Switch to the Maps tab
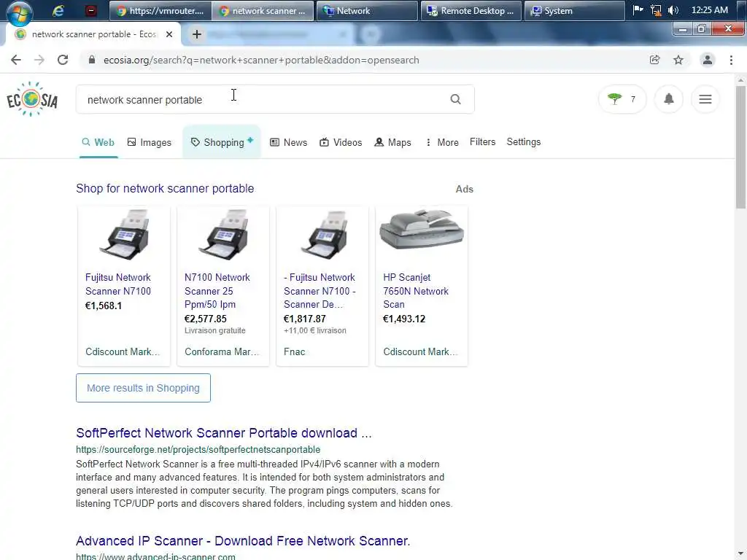The height and width of the screenshot is (560, 747). 393,142
